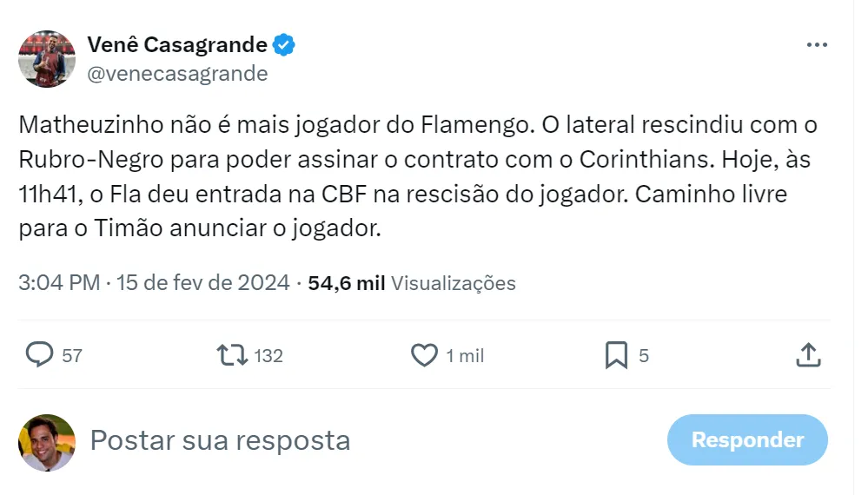Open the share icon menu

coord(808,355)
